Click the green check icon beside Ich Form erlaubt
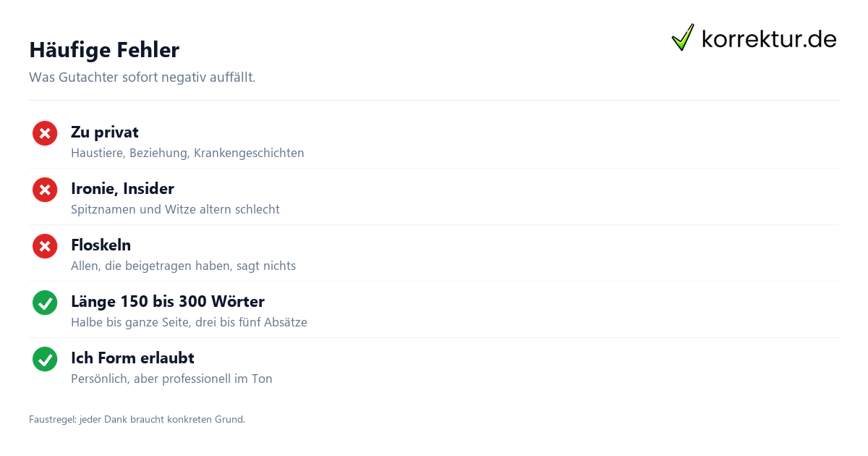Screen dimensions: 868x456 tap(45, 359)
